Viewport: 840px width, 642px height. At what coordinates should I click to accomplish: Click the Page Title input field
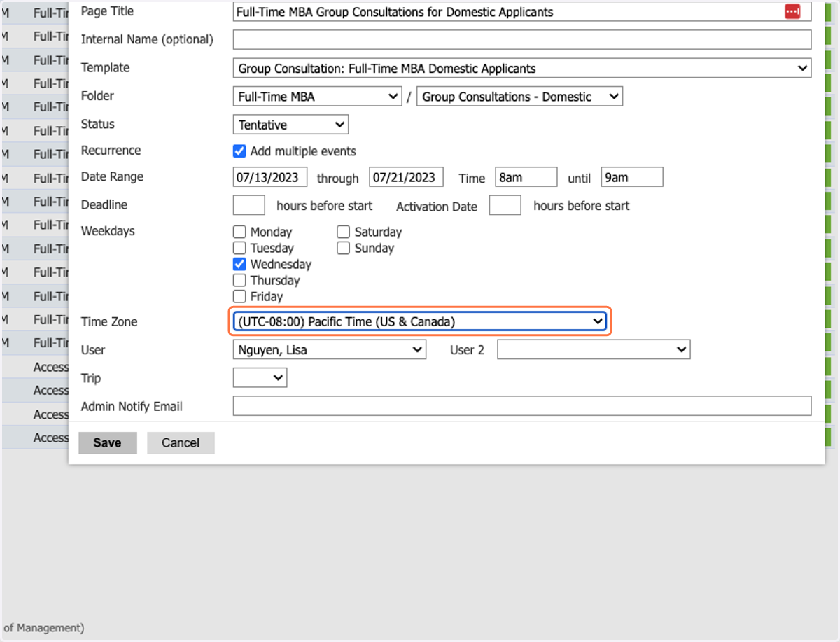(x=521, y=12)
